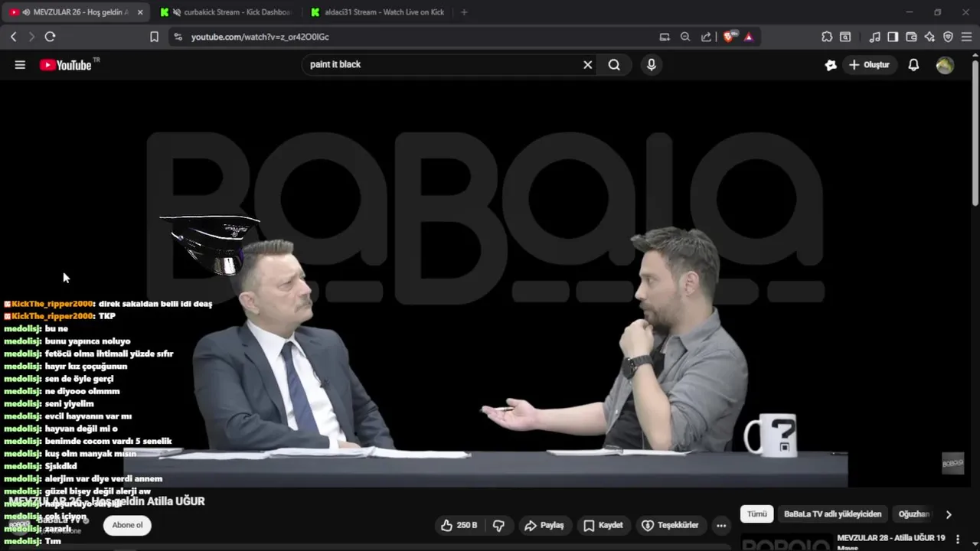Click the video player to pause
This screenshot has width=980, height=551.
coord(485,283)
